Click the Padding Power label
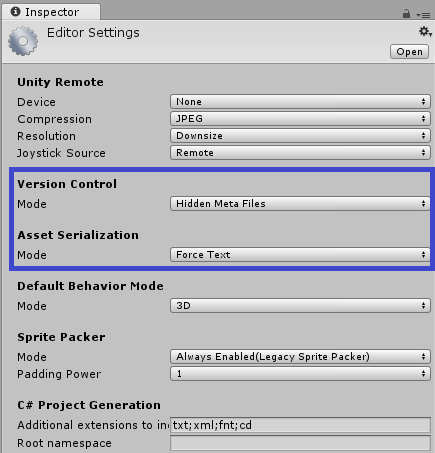Screen dimensions: 435x453 [x=59, y=374]
